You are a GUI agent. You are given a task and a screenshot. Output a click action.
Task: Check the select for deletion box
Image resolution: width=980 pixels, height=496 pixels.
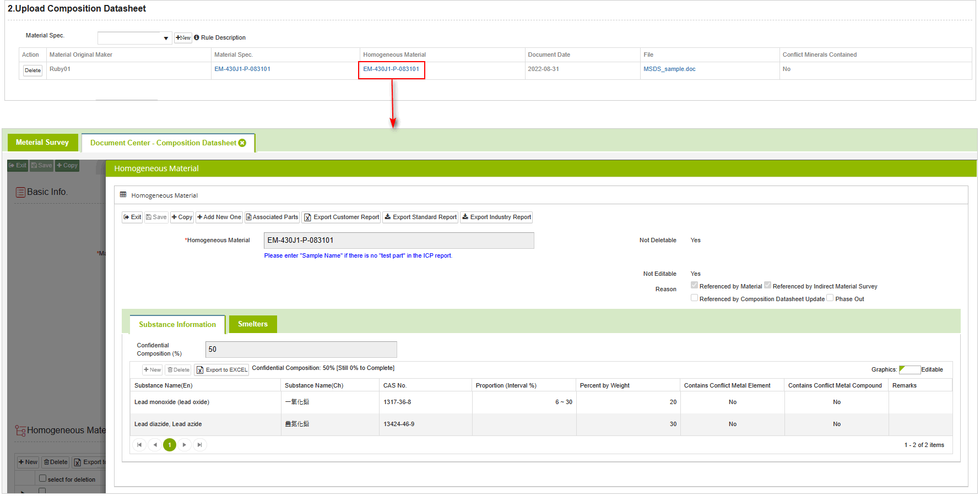[x=42, y=478]
